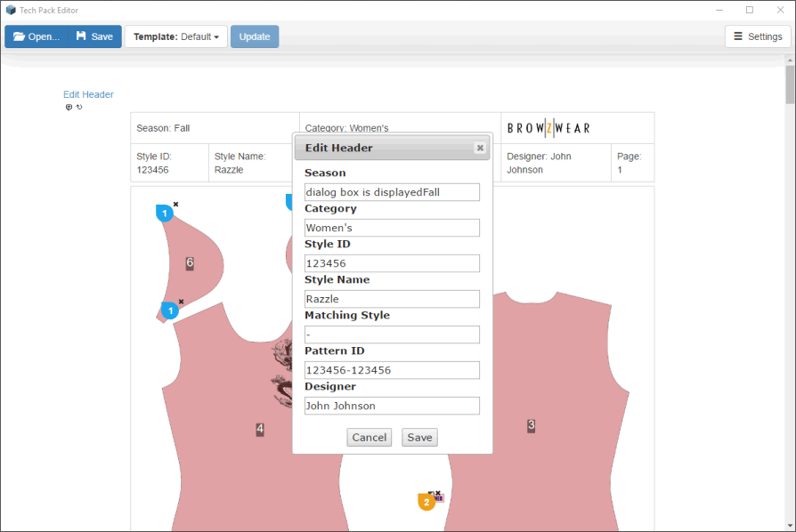
Task: Click the refresh icon below Edit Header
Action: [79, 108]
